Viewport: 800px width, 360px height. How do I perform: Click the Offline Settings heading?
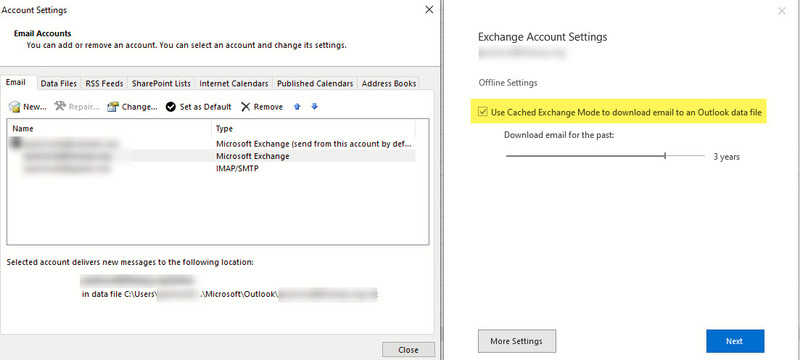(x=508, y=83)
